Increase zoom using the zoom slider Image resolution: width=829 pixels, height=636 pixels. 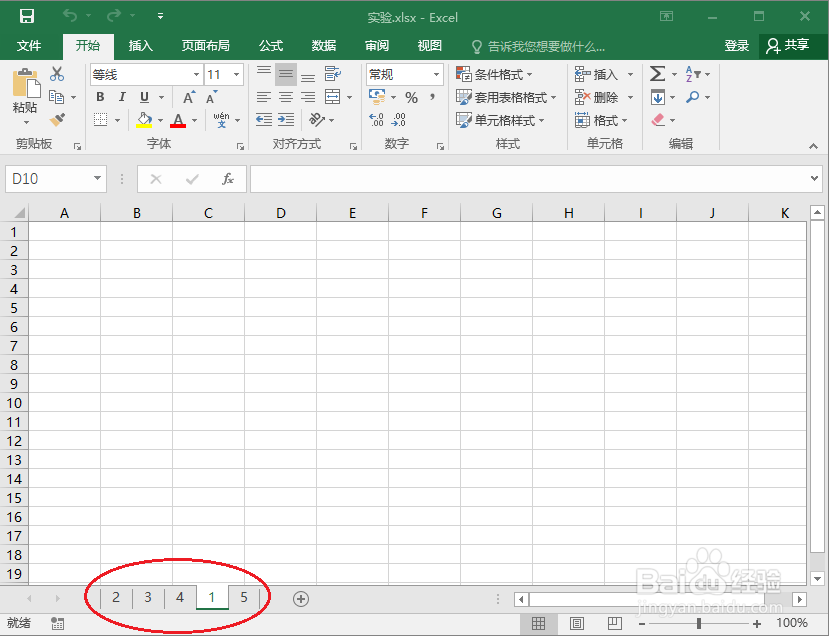(x=757, y=622)
